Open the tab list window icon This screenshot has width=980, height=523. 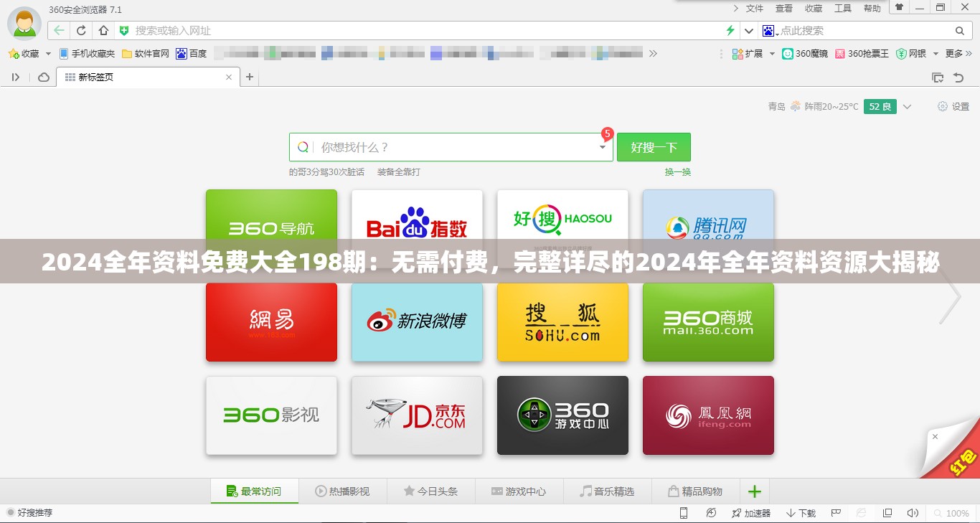coord(937,77)
